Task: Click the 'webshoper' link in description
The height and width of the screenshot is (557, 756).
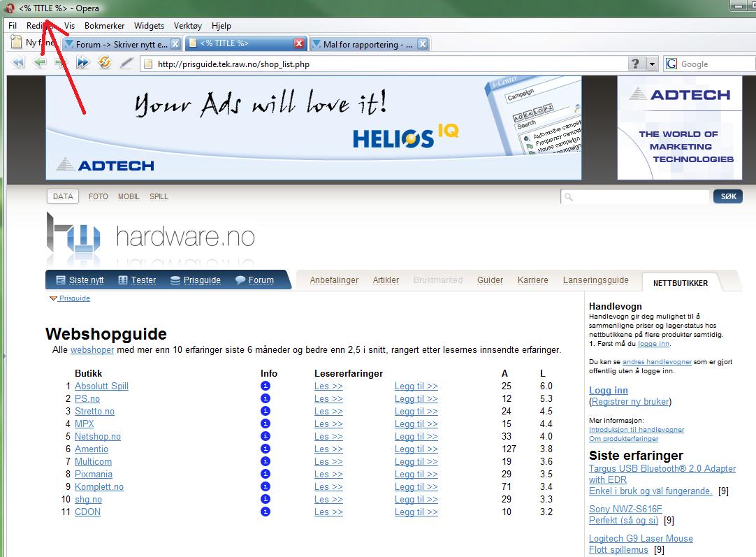Action: 92,349
